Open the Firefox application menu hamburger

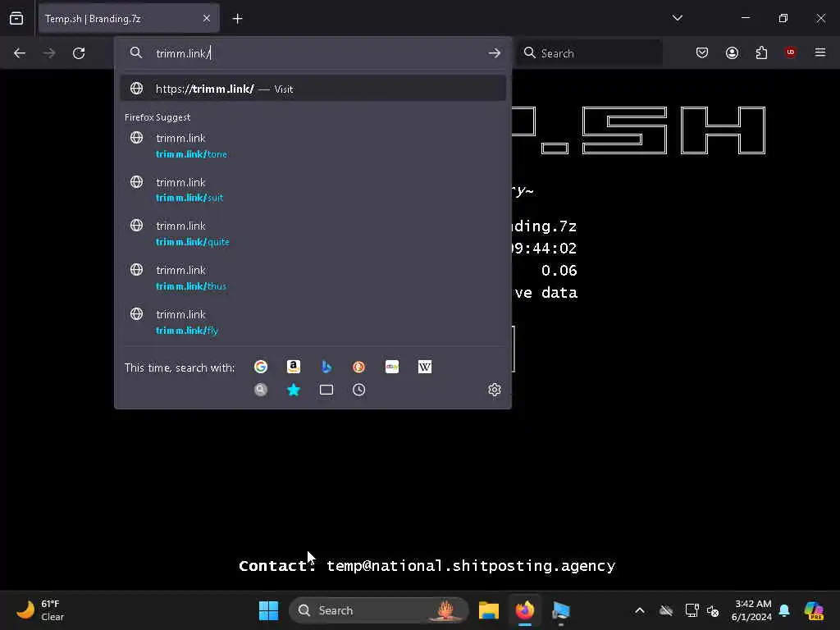820,52
